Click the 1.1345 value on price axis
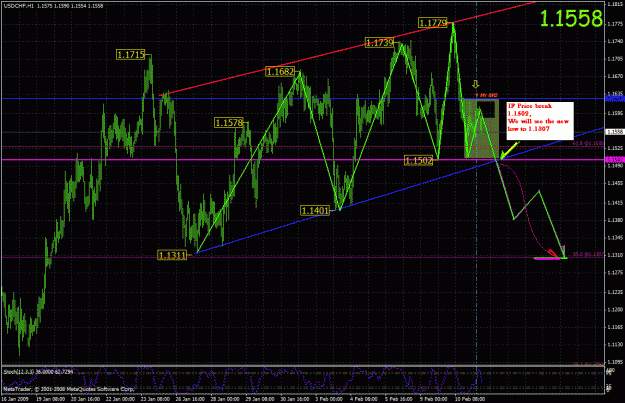Image resolution: width=625 pixels, height=403 pixels. (x=615, y=238)
